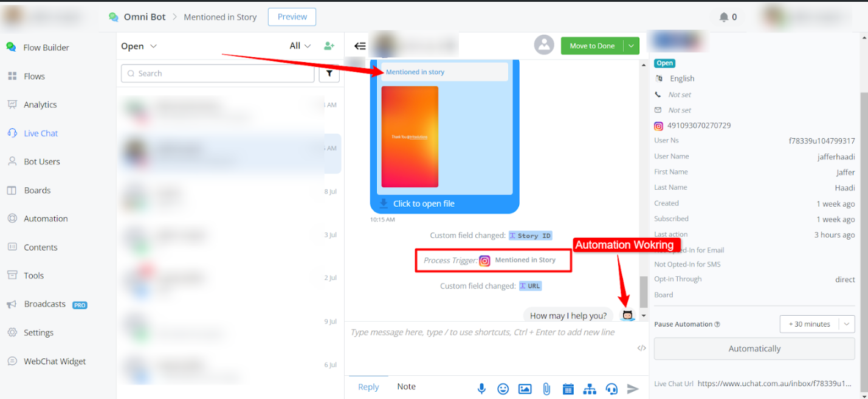
Task: Expand the Open status dropdown
Action: [x=139, y=46]
